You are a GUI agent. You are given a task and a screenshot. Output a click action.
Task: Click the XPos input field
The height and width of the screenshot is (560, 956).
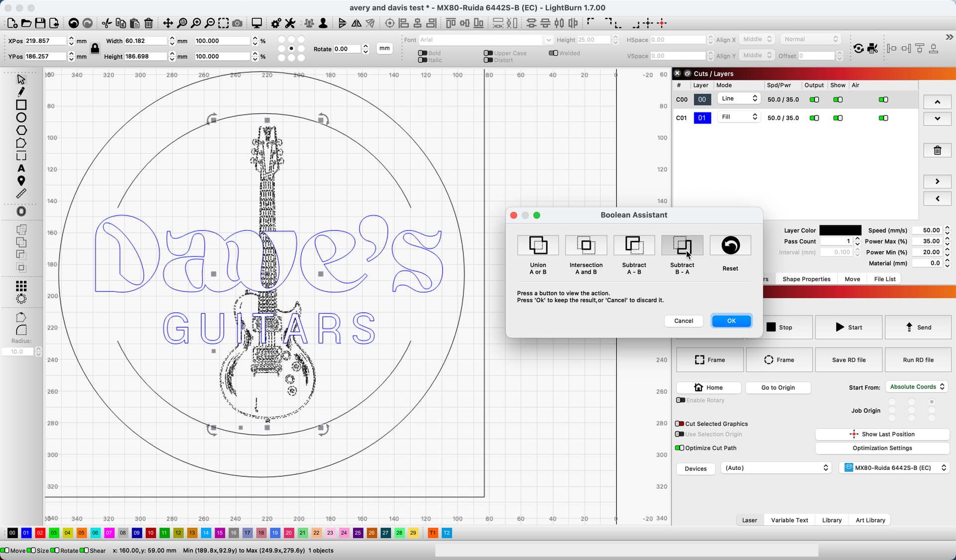tap(45, 41)
